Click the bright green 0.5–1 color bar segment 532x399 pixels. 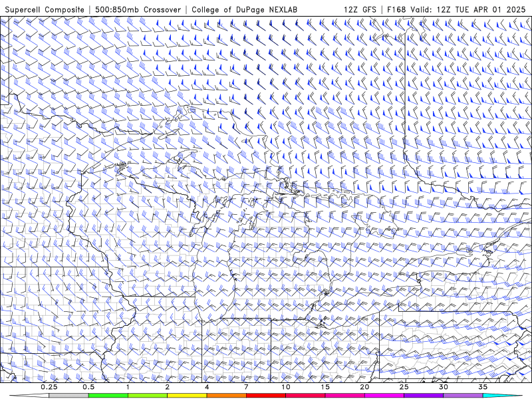click(x=108, y=396)
